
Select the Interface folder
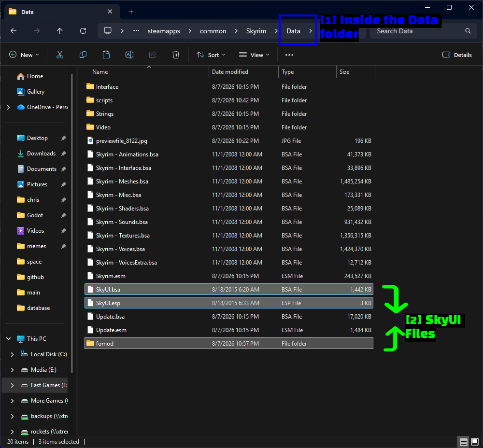pos(228,87)
